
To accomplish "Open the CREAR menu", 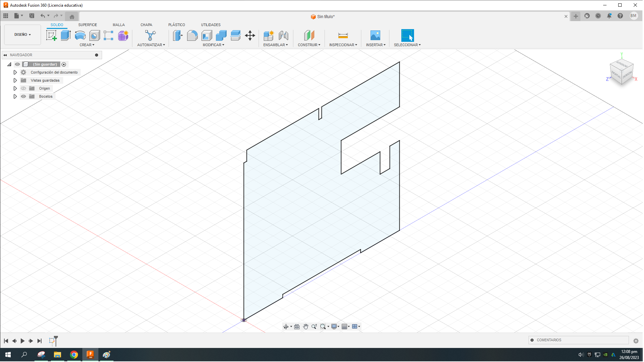I will point(87,45).
